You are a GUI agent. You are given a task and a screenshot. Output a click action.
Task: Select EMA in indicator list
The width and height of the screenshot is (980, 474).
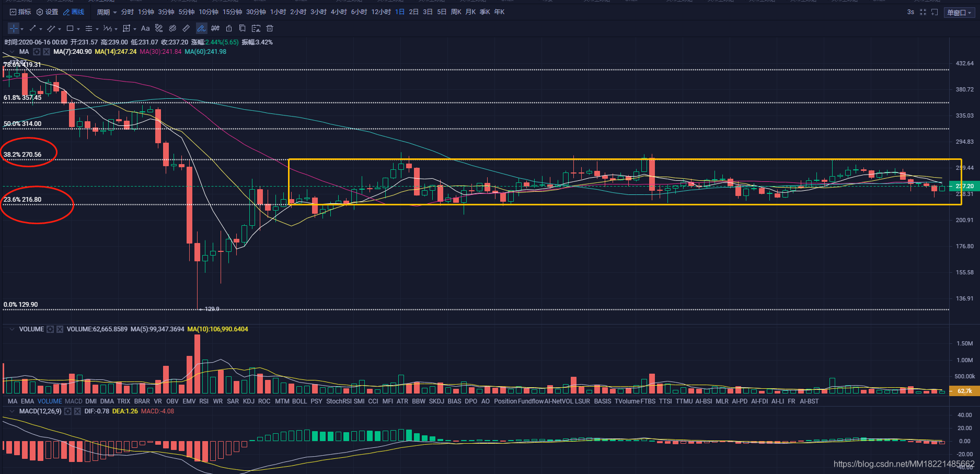[27, 401]
